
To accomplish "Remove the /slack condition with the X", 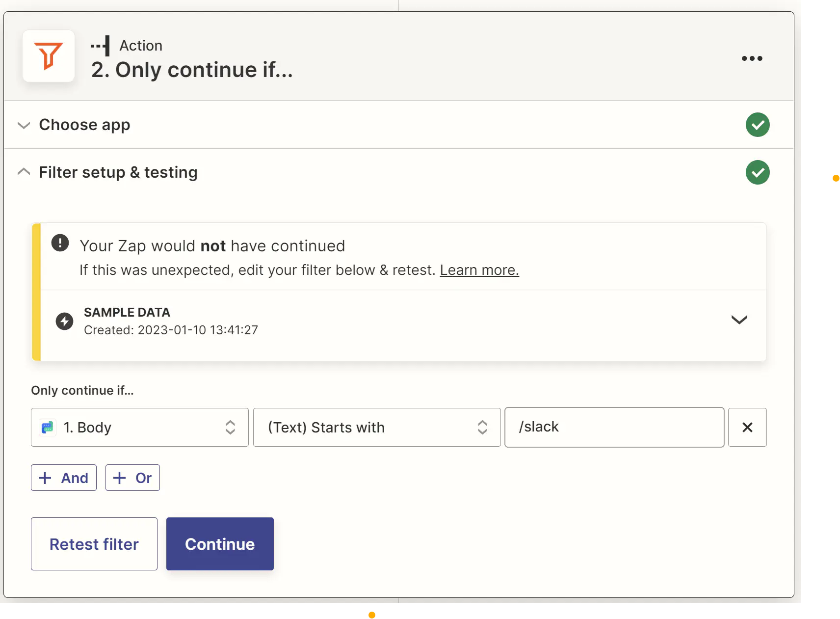I will [x=747, y=427].
